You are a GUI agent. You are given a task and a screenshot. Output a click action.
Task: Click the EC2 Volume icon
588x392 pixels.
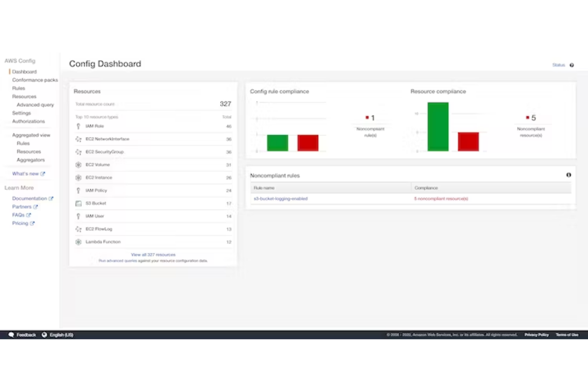tap(78, 164)
